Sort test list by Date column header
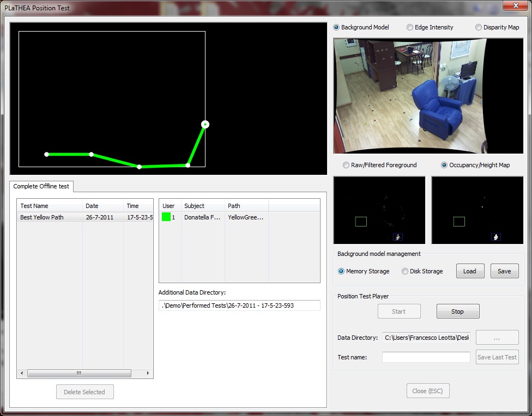This screenshot has height=416, width=532. point(102,206)
